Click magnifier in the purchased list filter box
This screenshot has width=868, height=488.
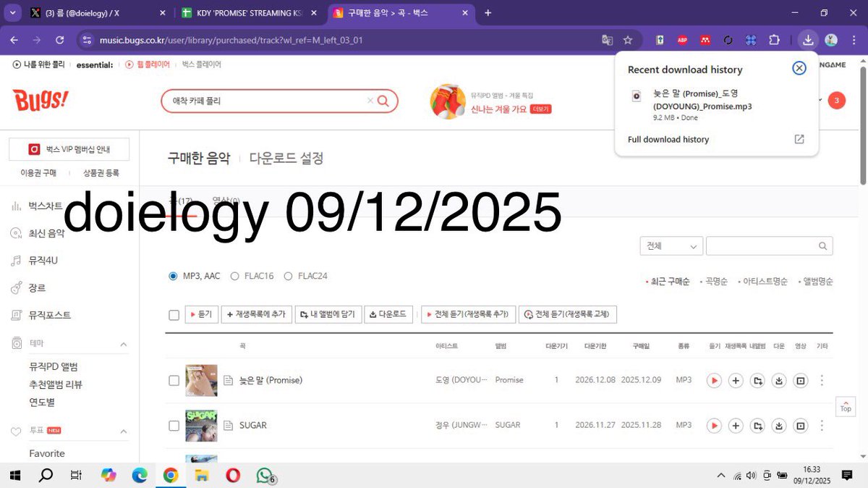tap(824, 246)
